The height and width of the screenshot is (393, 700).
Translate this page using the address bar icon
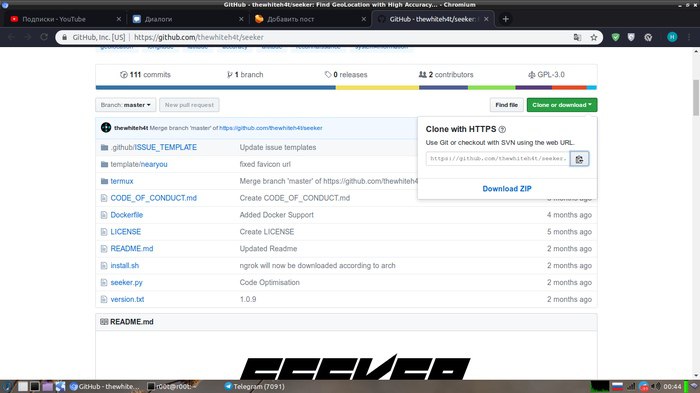pos(577,38)
